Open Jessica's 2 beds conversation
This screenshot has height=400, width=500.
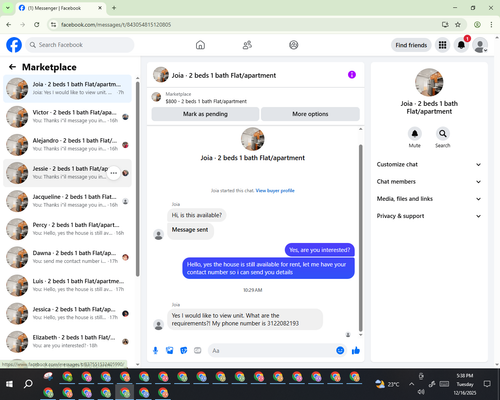coord(67,313)
